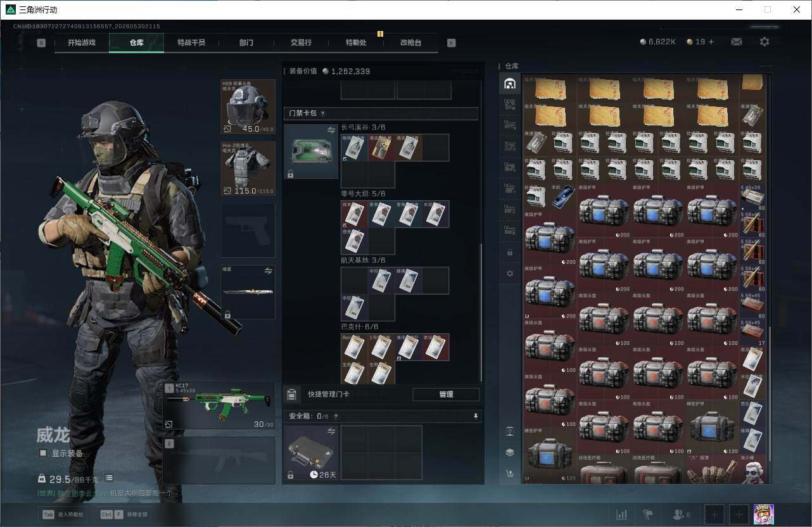This screenshot has height=527, width=812.
Task: Open the warehouse sidebar gear settings
Action: point(509,273)
